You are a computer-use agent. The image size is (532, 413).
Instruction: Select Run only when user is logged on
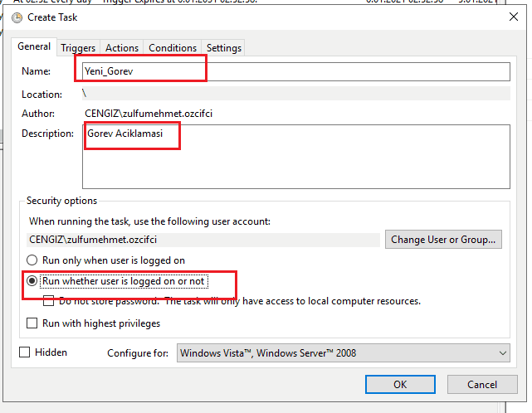(33, 260)
